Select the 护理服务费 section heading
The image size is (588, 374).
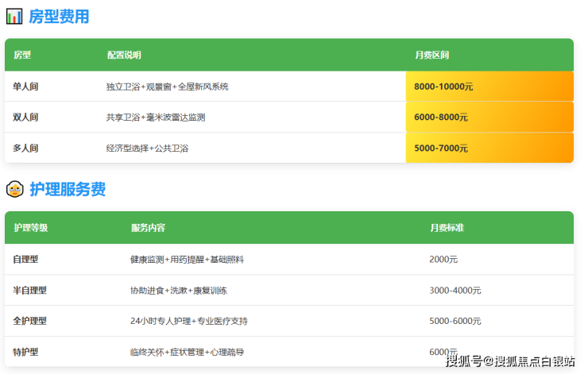tap(68, 189)
